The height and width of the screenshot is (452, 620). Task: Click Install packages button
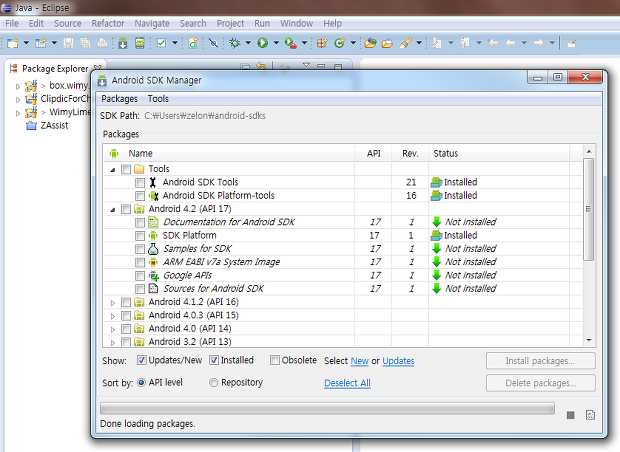pyautogui.click(x=541, y=361)
